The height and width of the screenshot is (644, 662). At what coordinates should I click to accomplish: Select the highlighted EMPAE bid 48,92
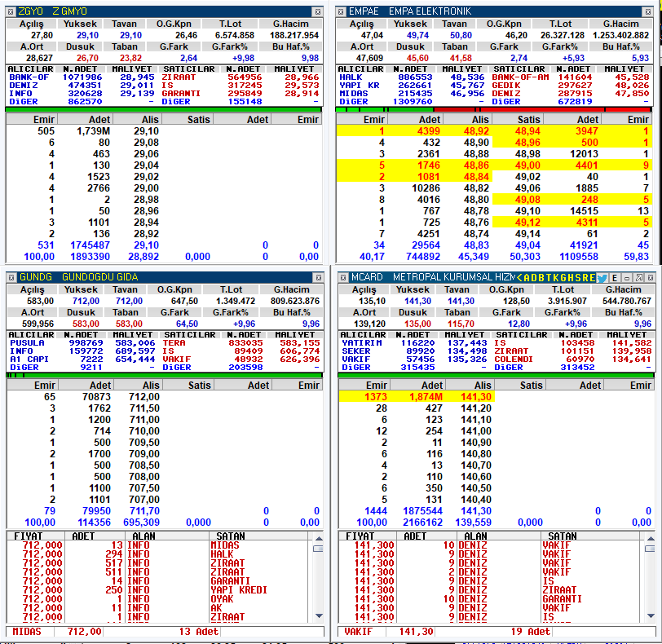click(x=476, y=131)
